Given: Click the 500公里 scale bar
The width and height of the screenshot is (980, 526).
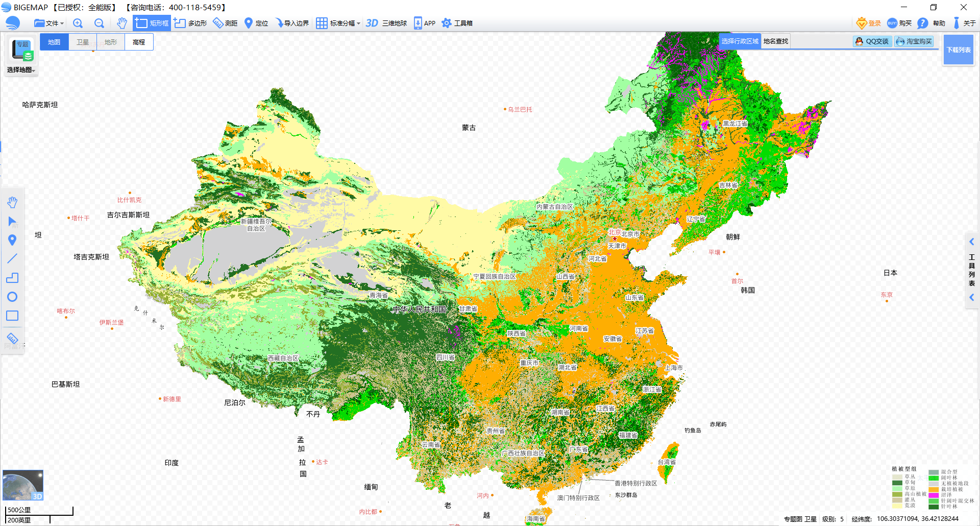Looking at the screenshot, I should (x=39, y=511).
